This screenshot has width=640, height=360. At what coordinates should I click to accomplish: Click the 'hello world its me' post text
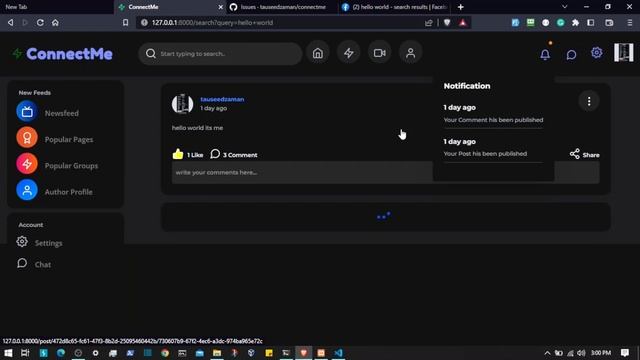pyautogui.click(x=197, y=128)
